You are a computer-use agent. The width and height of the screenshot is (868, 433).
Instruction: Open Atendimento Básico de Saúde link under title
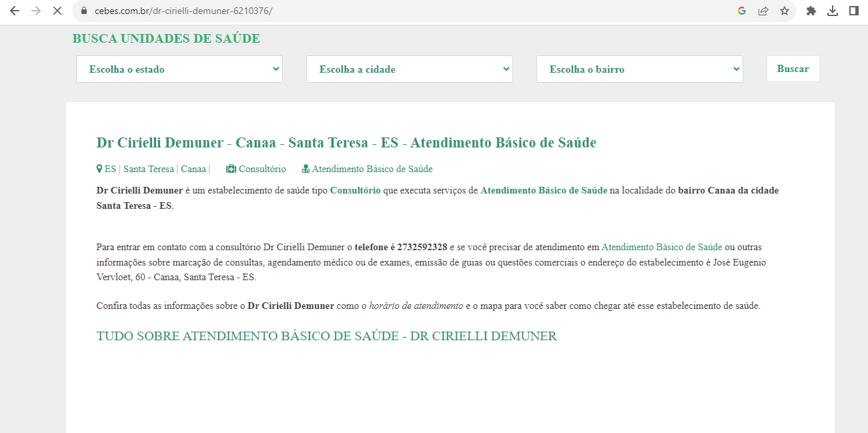pos(372,169)
